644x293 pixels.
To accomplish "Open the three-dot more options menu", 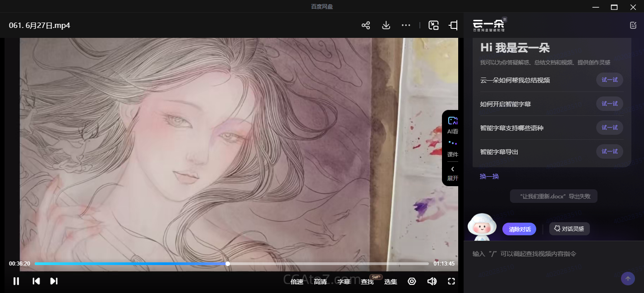I will [x=406, y=25].
